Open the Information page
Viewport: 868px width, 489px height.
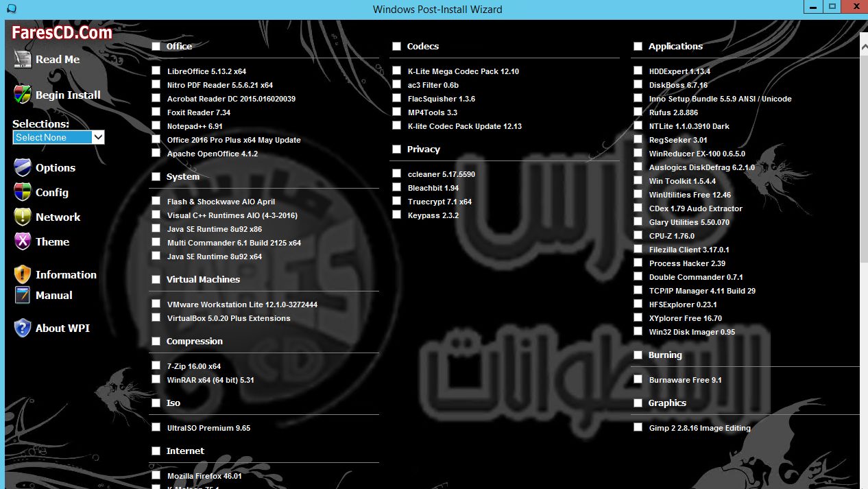[x=66, y=275]
